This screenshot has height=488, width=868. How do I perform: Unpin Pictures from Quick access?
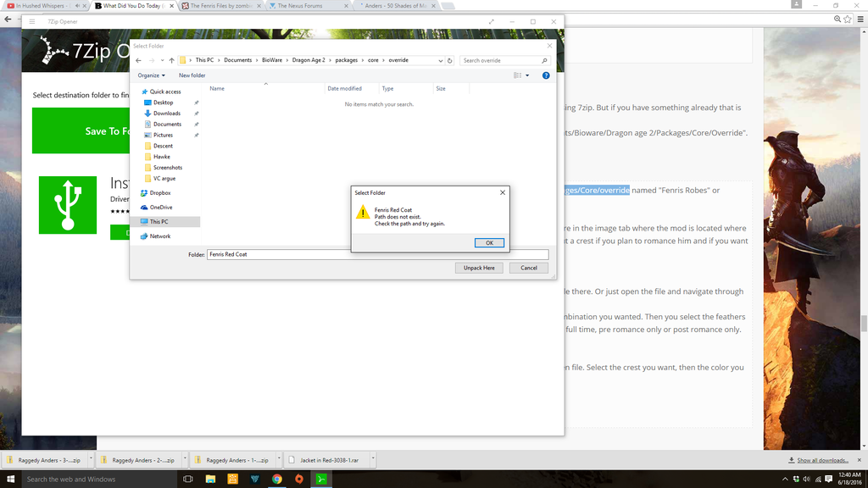tap(196, 135)
